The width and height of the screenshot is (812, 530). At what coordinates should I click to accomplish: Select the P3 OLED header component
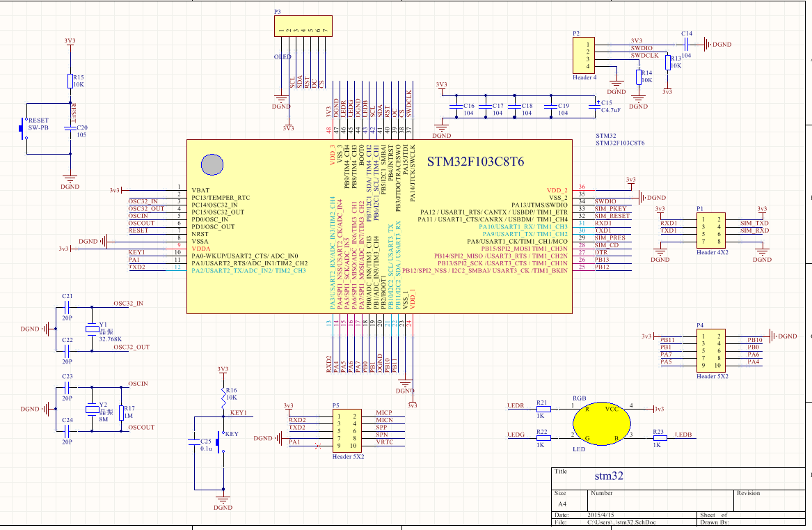(x=301, y=28)
